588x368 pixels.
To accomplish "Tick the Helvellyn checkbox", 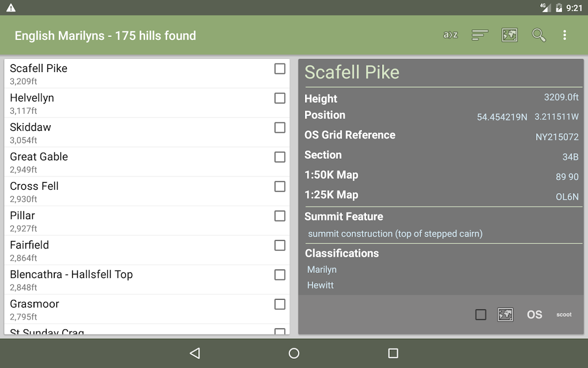I will pos(280,98).
